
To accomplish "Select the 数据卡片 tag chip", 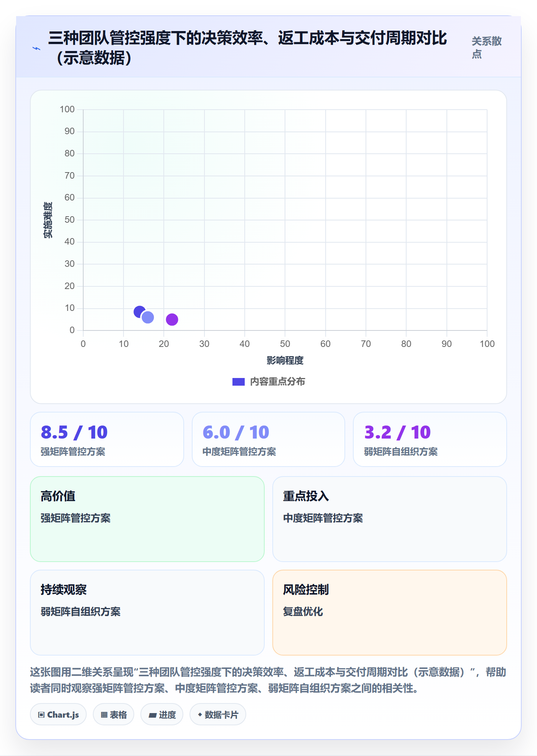I will (218, 715).
